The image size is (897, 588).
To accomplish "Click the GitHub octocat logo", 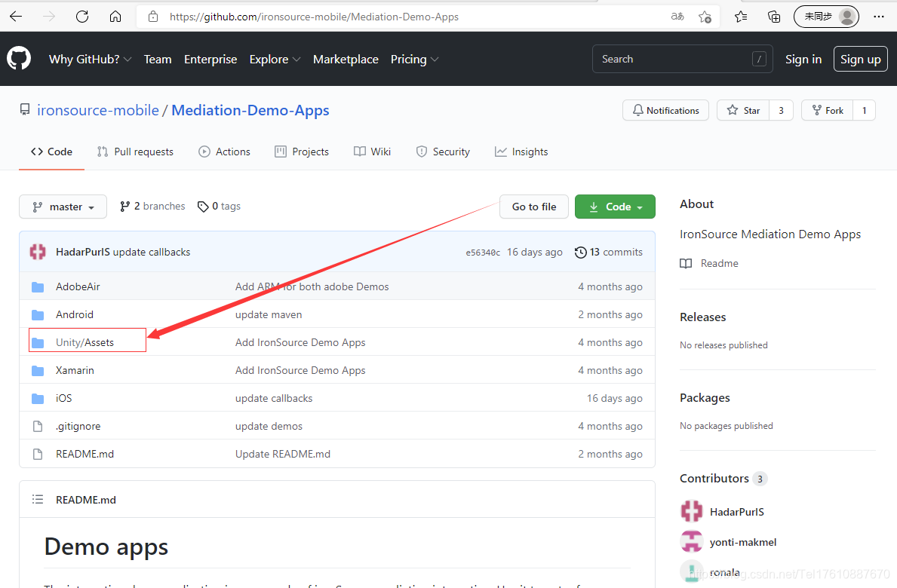I will (19, 59).
